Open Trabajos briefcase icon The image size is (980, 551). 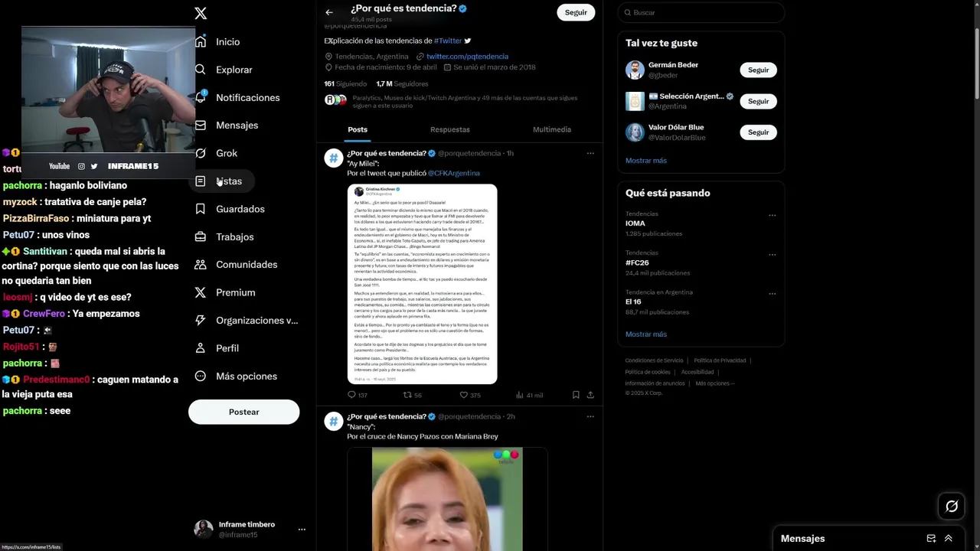click(x=201, y=236)
